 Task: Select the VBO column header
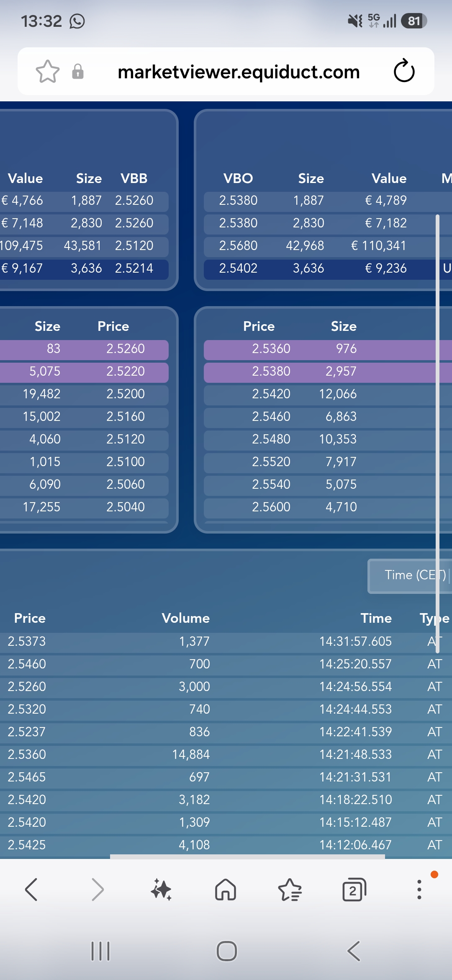238,178
